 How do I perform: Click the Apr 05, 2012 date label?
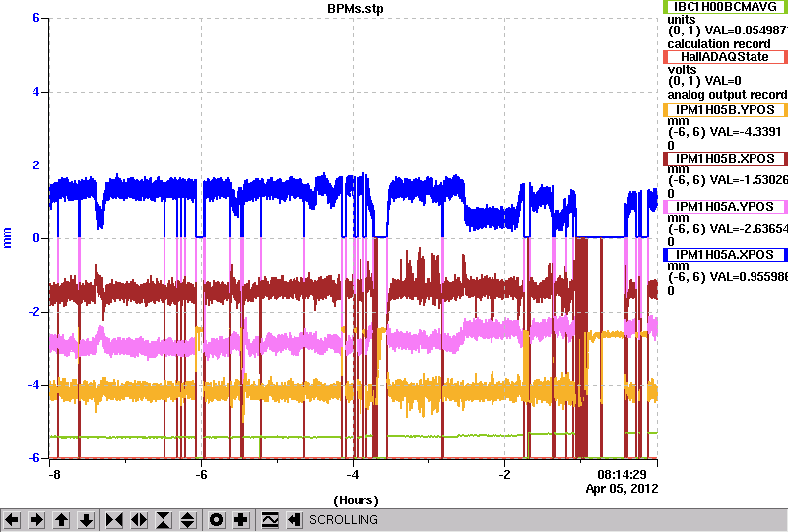click(x=622, y=489)
